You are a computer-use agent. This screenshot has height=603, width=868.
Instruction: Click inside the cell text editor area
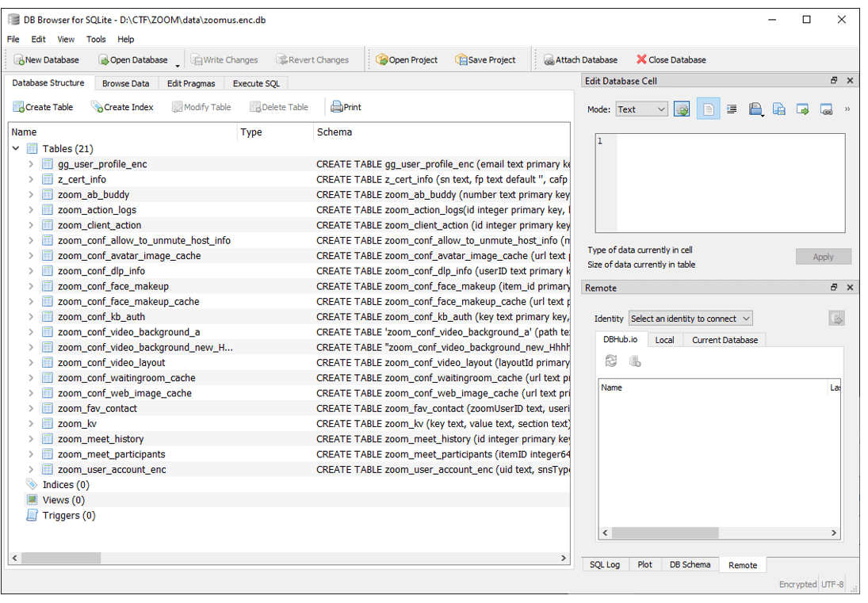[x=731, y=182]
